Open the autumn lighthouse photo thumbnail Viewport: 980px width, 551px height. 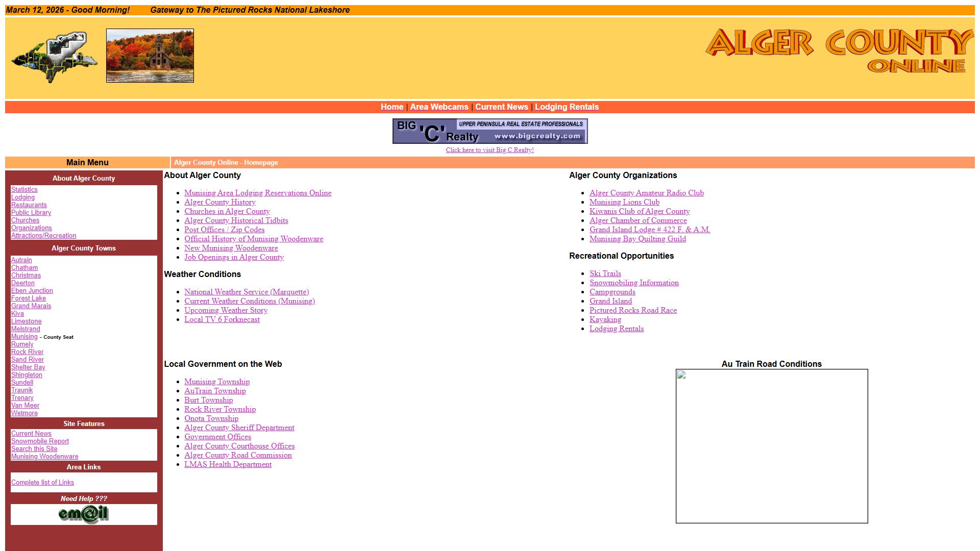click(x=150, y=56)
